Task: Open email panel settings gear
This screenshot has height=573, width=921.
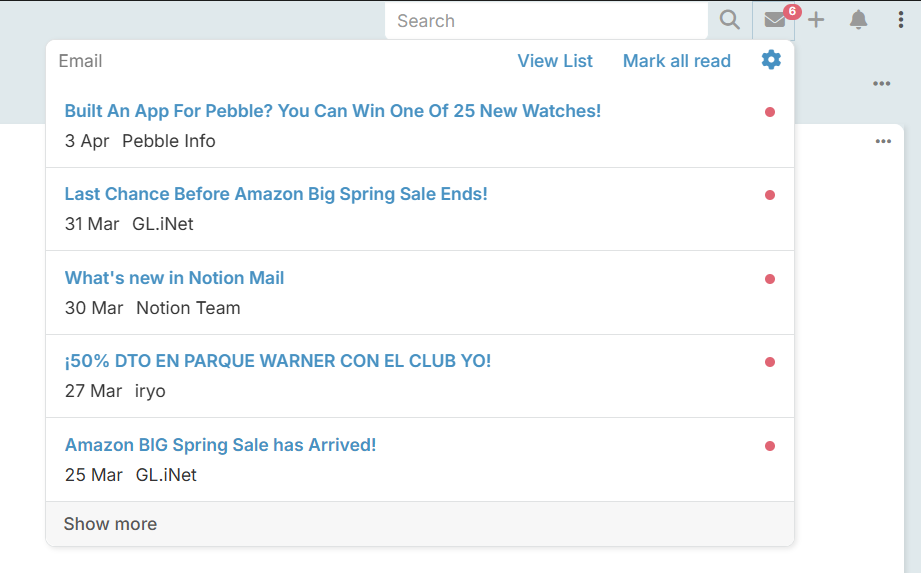Action: (771, 60)
